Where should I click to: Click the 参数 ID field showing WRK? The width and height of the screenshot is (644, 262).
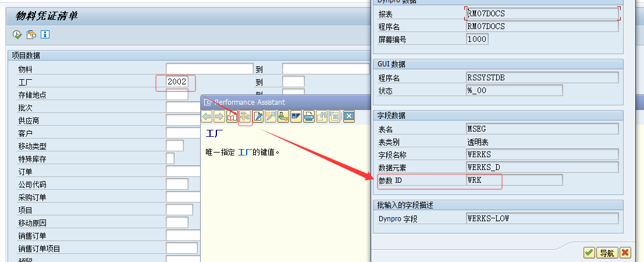(514, 180)
